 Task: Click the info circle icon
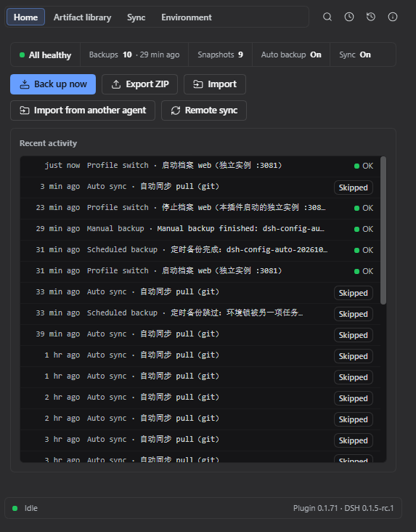point(393,17)
